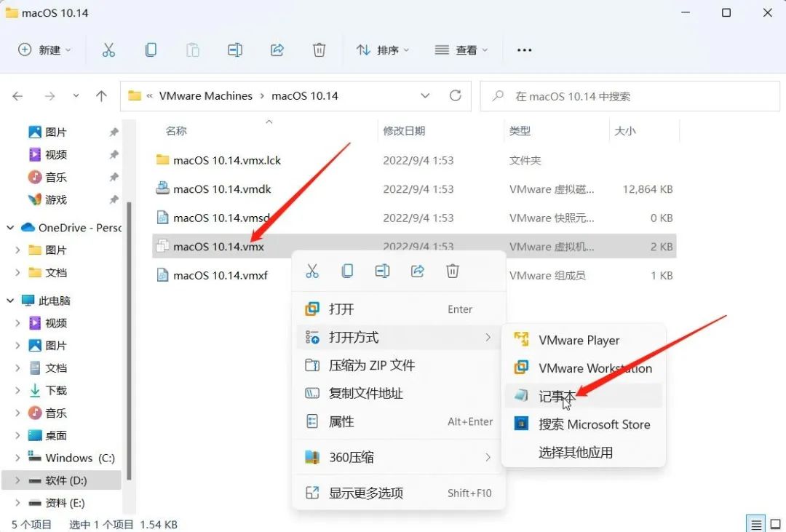Screen dimensions: 786x532
Task: Open the 新建 (New) dropdown
Action: pos(44,50)
